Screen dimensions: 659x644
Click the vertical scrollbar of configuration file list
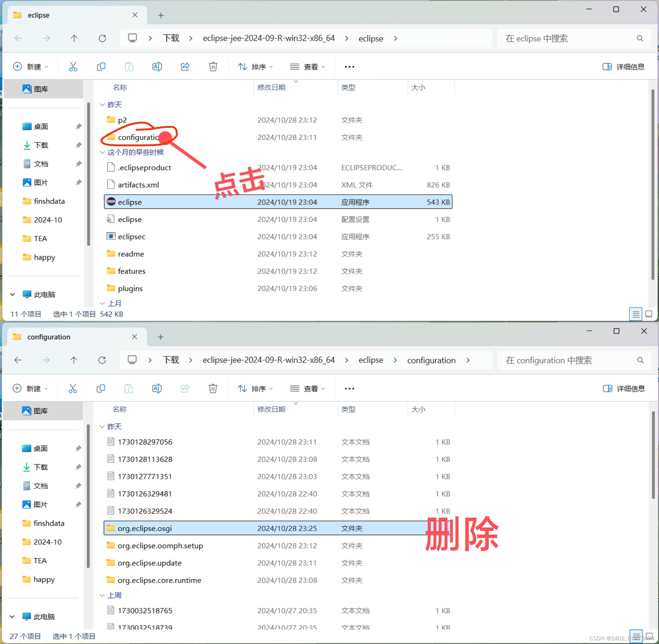coord(653,454)
